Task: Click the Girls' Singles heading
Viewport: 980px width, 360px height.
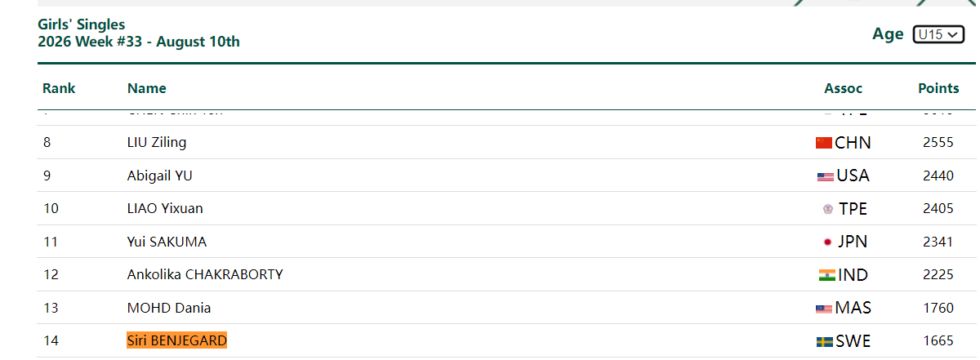Action: [x=82, y=25]
